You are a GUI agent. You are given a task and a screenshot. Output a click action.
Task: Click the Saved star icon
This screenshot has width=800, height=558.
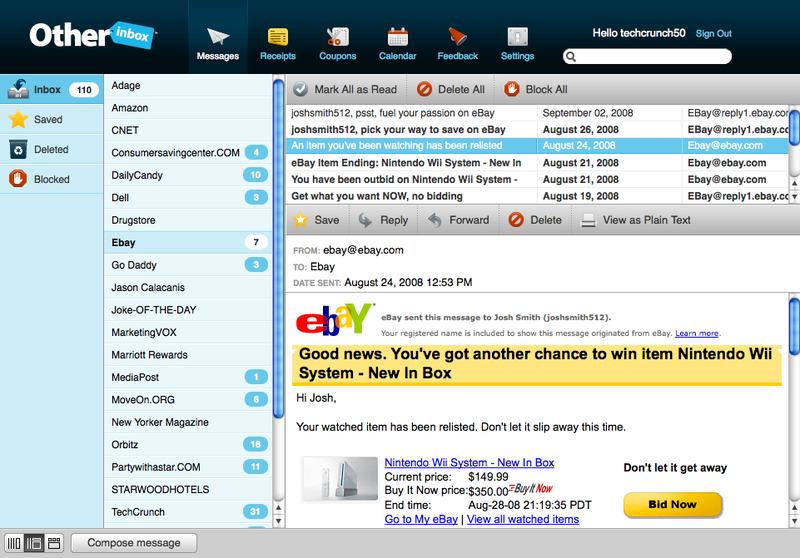tap(18, 119)
